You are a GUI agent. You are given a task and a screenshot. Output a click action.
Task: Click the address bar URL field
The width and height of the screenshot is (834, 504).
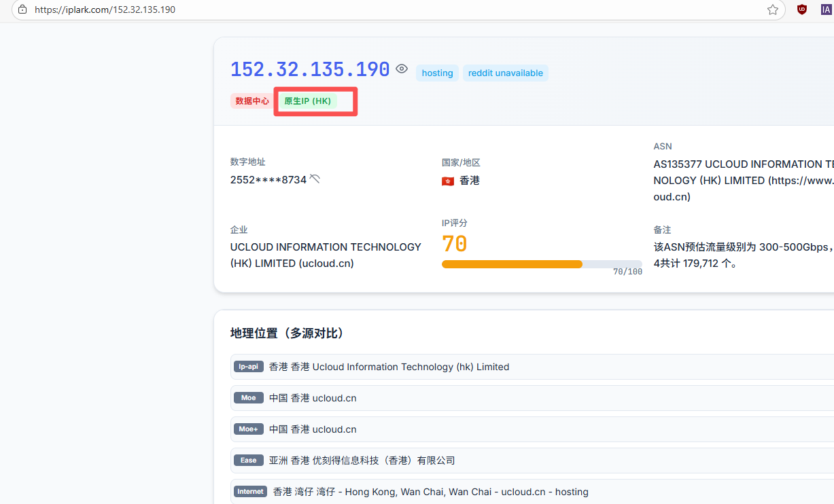[394, 10]
